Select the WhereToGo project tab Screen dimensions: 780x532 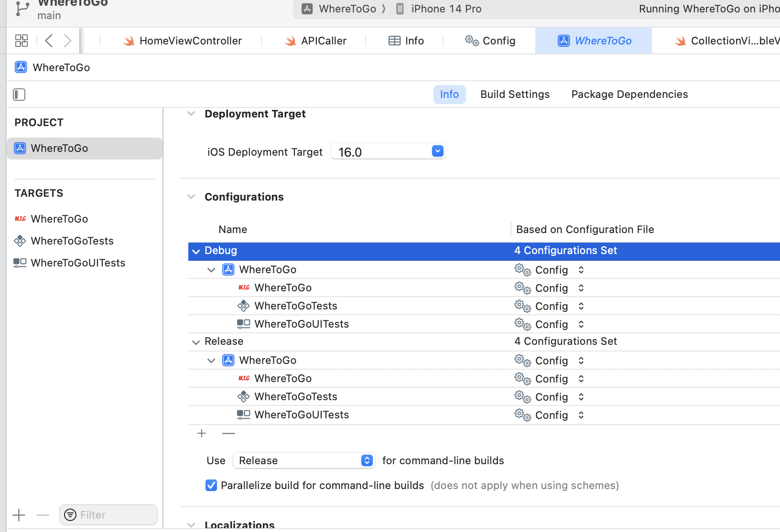[594, 41]
